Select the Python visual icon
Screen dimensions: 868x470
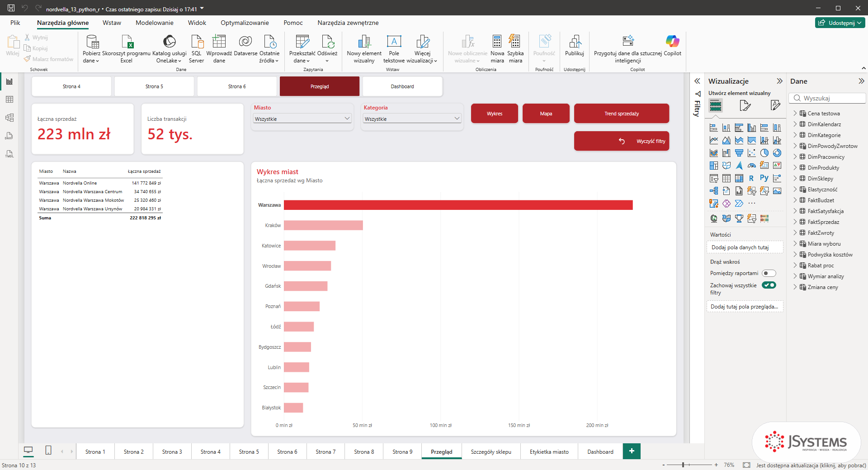click(764, 178)
